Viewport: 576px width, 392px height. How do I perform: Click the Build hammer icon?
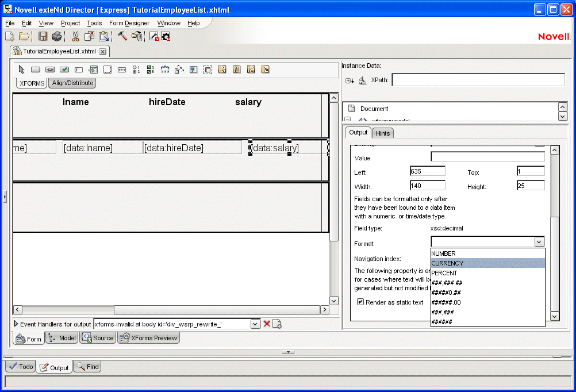pos(122,36)
